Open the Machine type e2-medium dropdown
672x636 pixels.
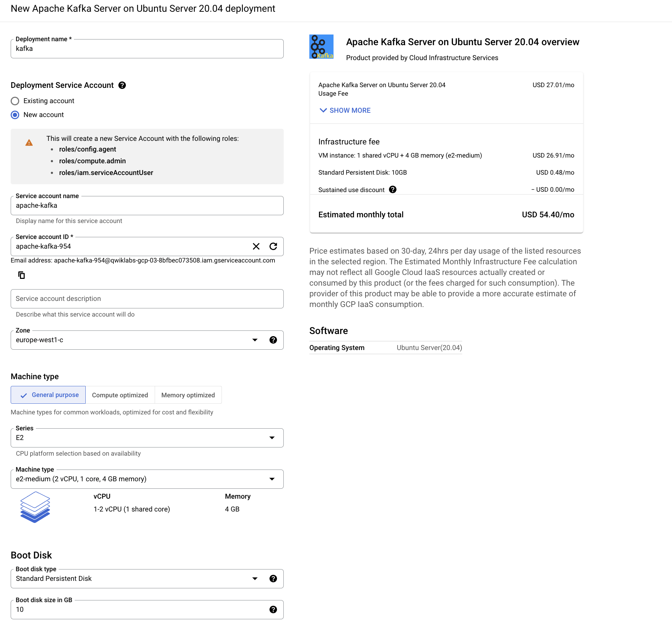click(147, 479)
